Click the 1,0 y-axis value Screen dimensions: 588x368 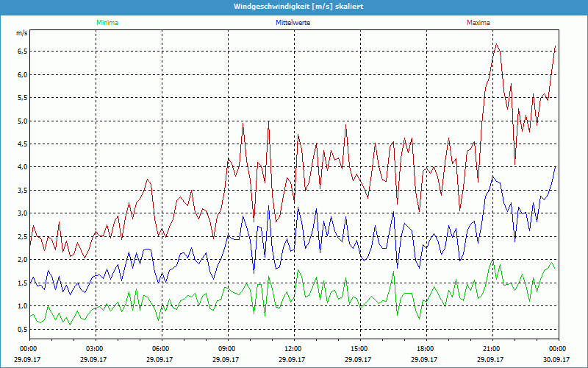(x=22, y=306)
